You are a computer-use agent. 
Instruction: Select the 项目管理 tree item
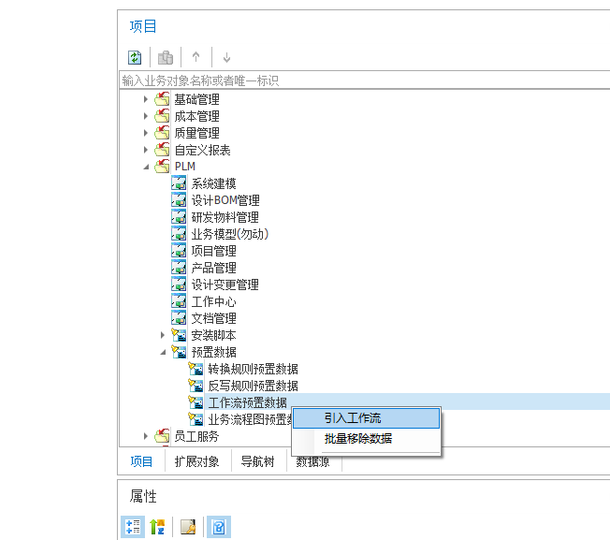tap(214, 251)
